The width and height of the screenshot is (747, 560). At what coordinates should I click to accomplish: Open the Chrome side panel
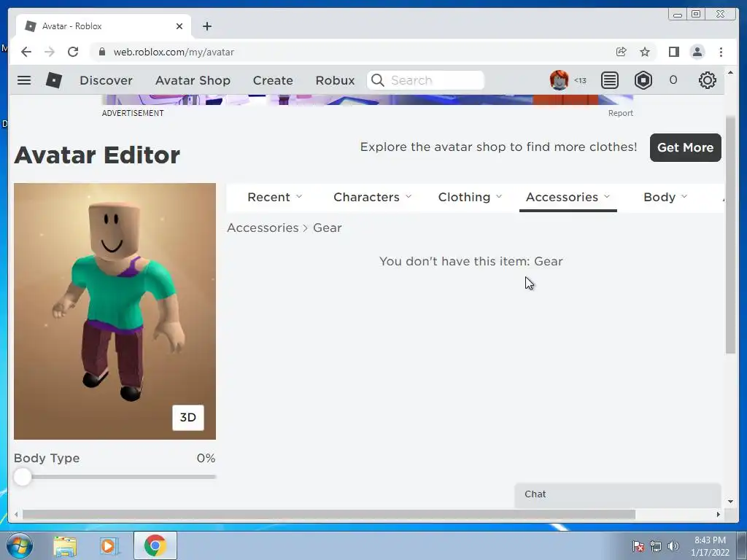point(673,52)
